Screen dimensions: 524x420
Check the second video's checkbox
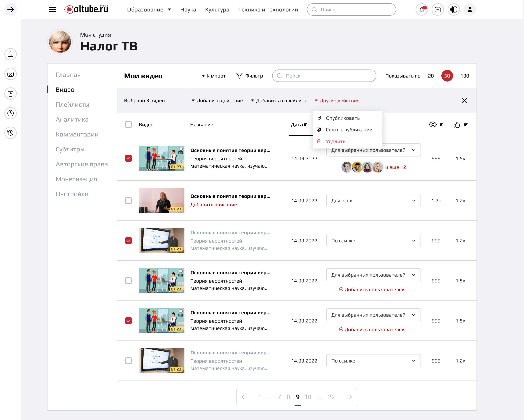[x=128, y=201]
